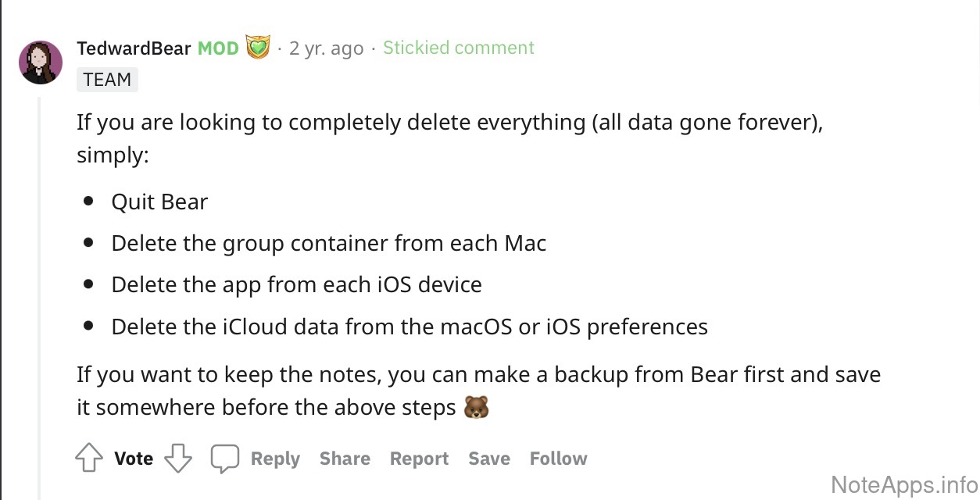The height and width of the screenshot is (500, 980).
Task: Click the '2 yr. ago' timestamp
Action: coord(326,48)
